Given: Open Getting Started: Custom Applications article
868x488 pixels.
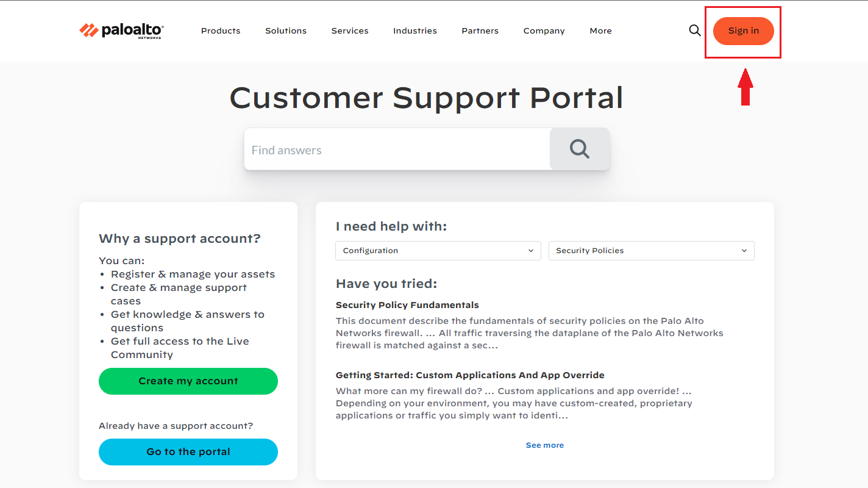Looking at the screenshot, I should [470, 375].
